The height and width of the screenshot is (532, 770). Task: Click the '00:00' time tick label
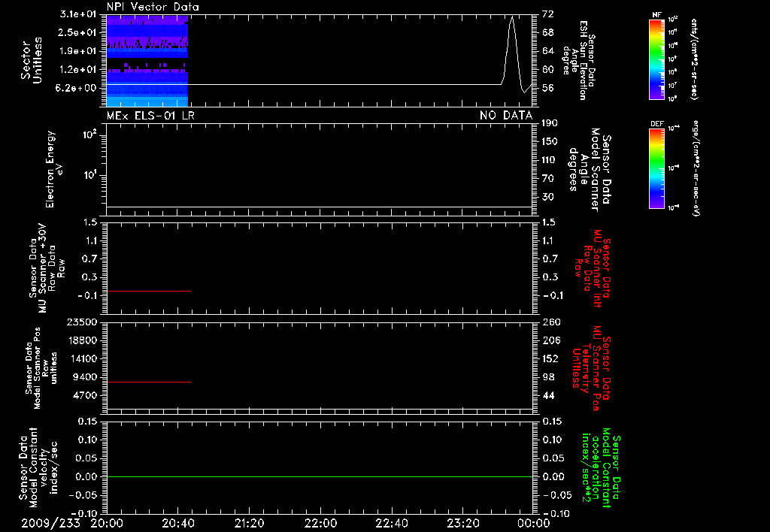[533, 523]
